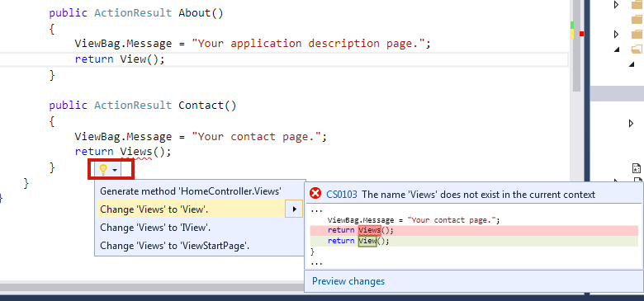This screenshot has width=644, height=301.
Task: Click the error message 'The name 'Views' does not exist'
Action: tap(478, 195)
